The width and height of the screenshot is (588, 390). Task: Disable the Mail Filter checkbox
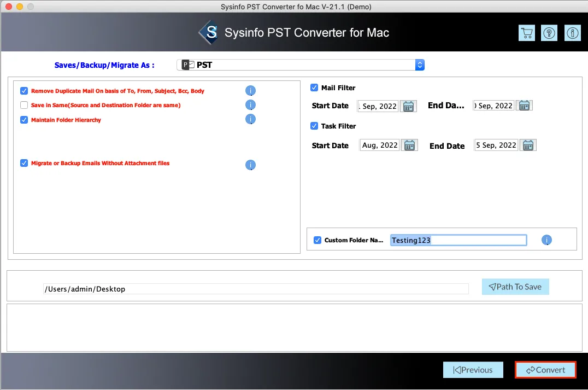pyautogui.click(x=314, y=88)
